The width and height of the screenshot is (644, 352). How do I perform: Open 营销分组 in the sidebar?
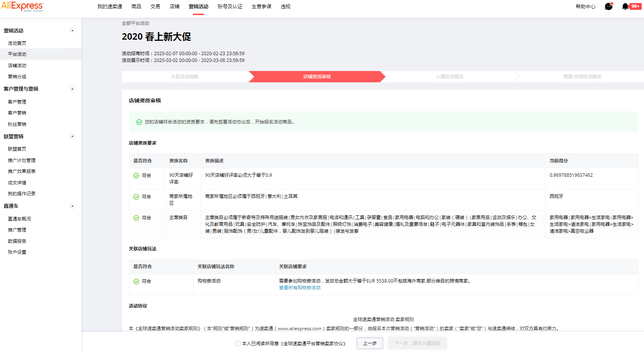point(17,77)
